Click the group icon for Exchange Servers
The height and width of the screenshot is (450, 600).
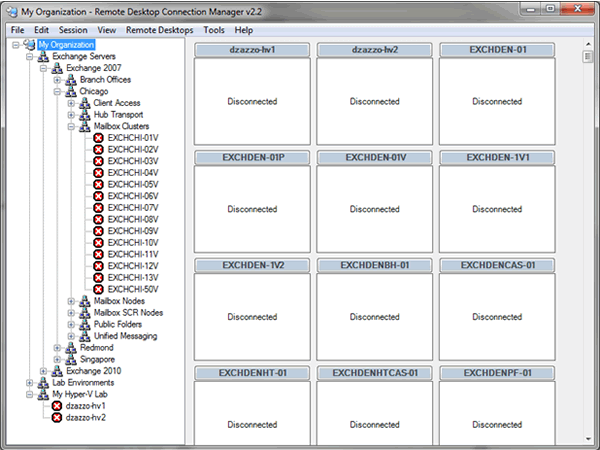tap(43, 57)
